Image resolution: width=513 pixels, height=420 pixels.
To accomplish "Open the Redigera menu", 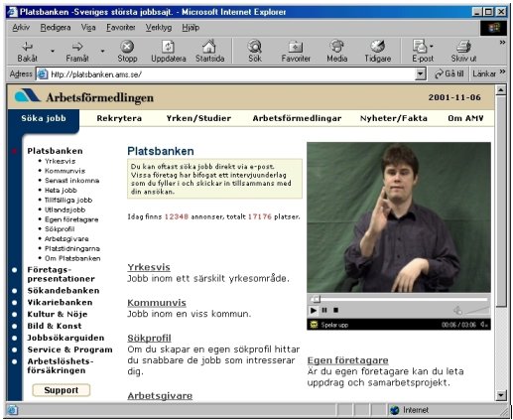I will click(x=56, y=28).
